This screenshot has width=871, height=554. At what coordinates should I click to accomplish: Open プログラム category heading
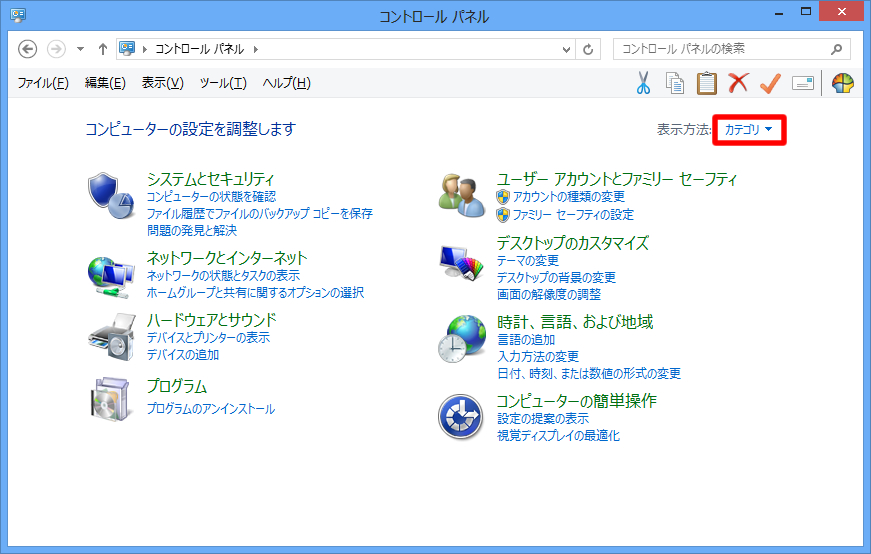[x=177, y=386]
